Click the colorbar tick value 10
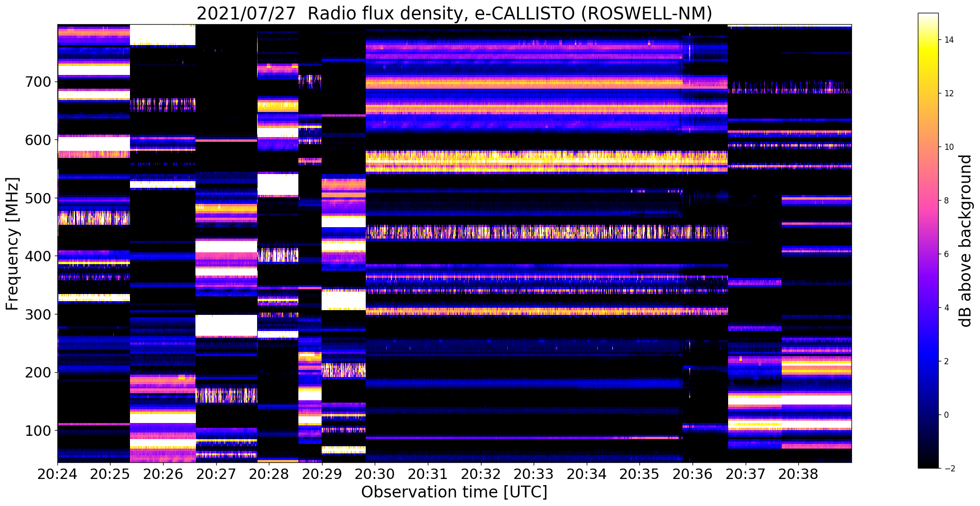 pyautogui.click(x=949, y=147)
